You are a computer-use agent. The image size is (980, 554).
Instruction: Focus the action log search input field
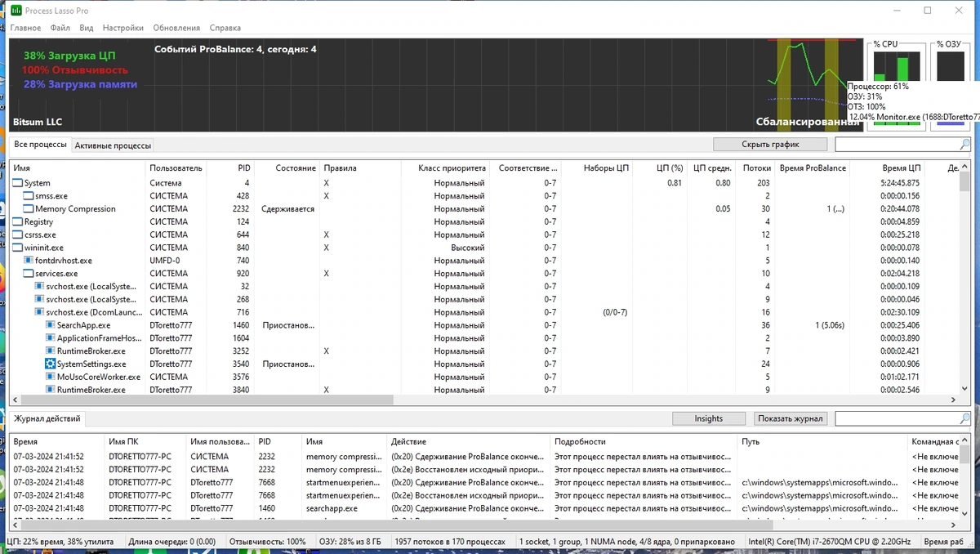(x=897, y=418)
